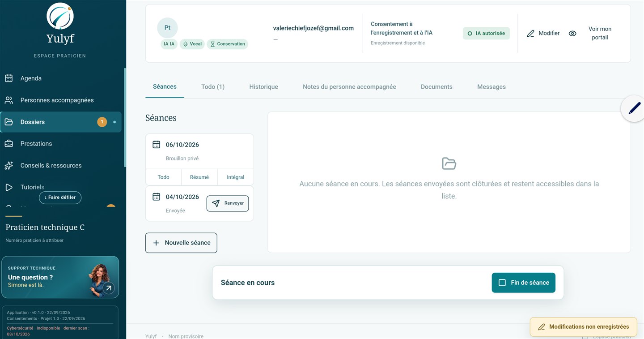
Task: Select the 06/10/2026 session date
Action: [182, 145]
